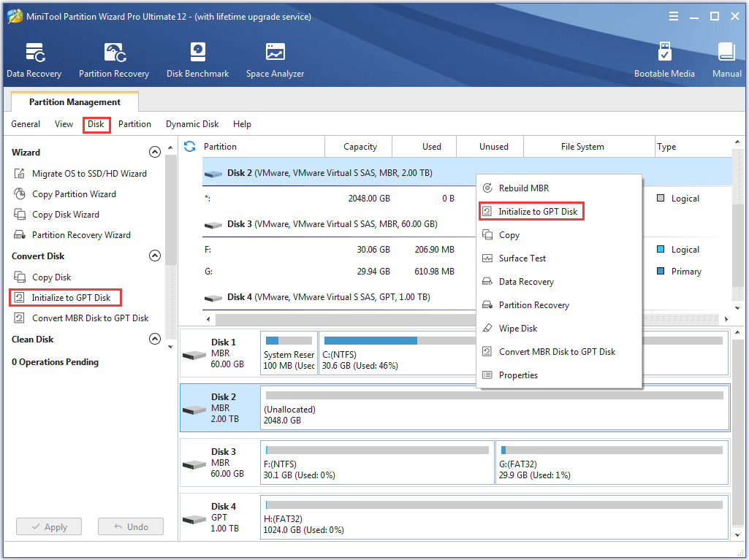Click the Initialize to GPT Disk sidebar link

click(x=71, y=298)
